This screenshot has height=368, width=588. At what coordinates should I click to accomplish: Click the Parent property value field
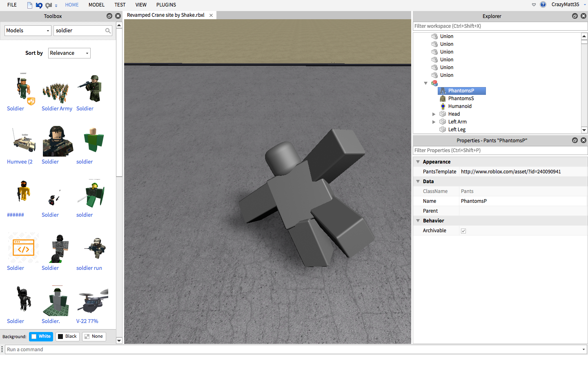click(x=523, y=211)
